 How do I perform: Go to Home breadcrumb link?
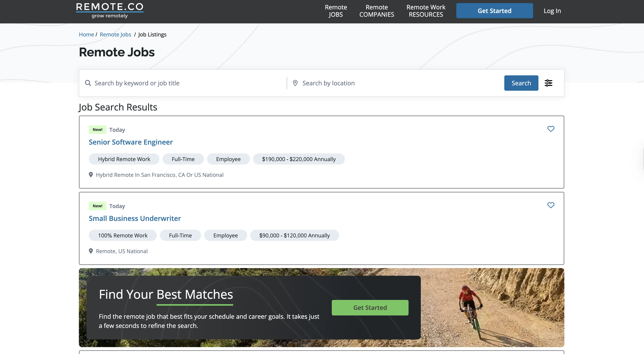click(x=86, y=35)
